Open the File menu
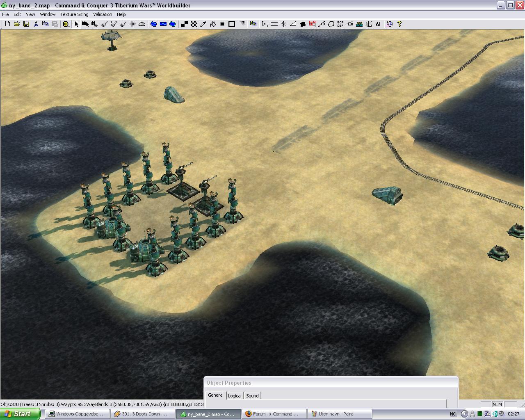The height and width of the screenshot is (420, 525). click(5, 14)
